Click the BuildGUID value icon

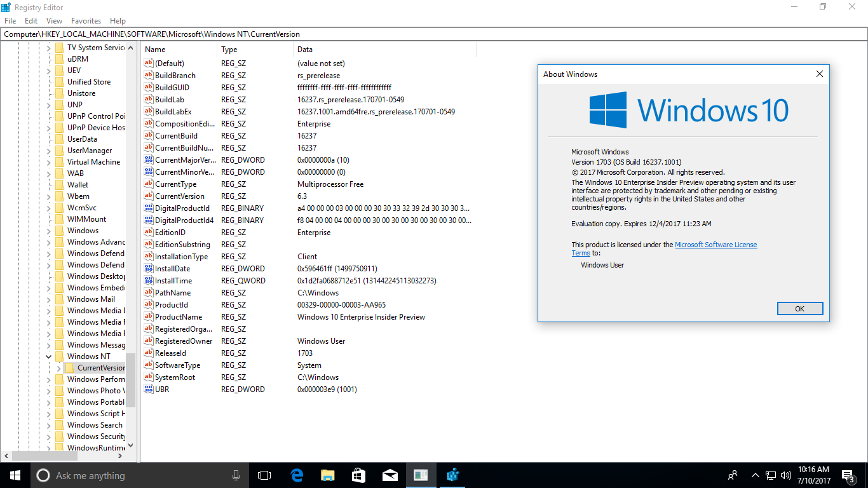coord(149,88)
